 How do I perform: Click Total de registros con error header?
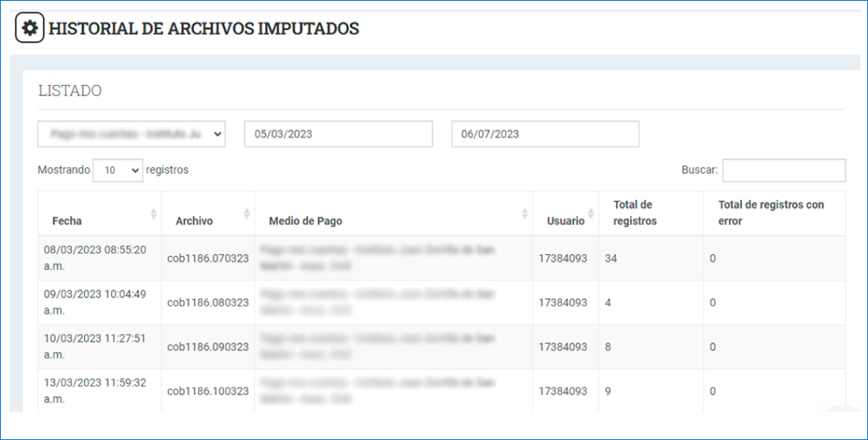[x=771, y=213]
